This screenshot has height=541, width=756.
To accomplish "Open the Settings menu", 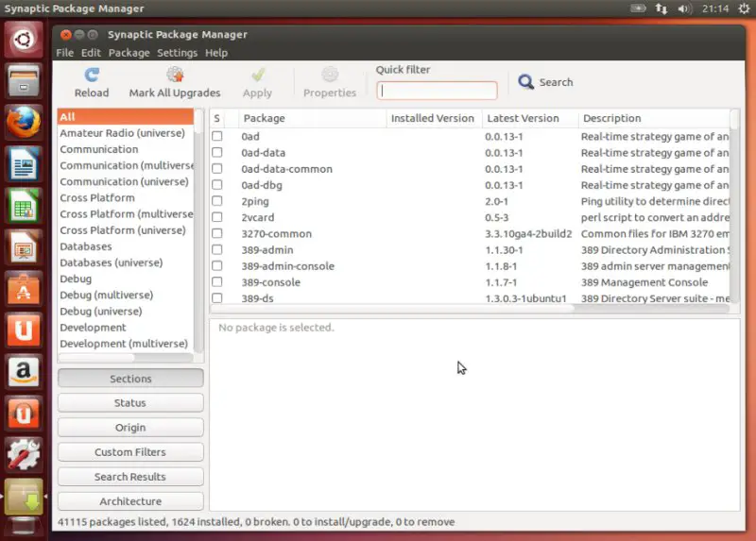I will (177, 53).
